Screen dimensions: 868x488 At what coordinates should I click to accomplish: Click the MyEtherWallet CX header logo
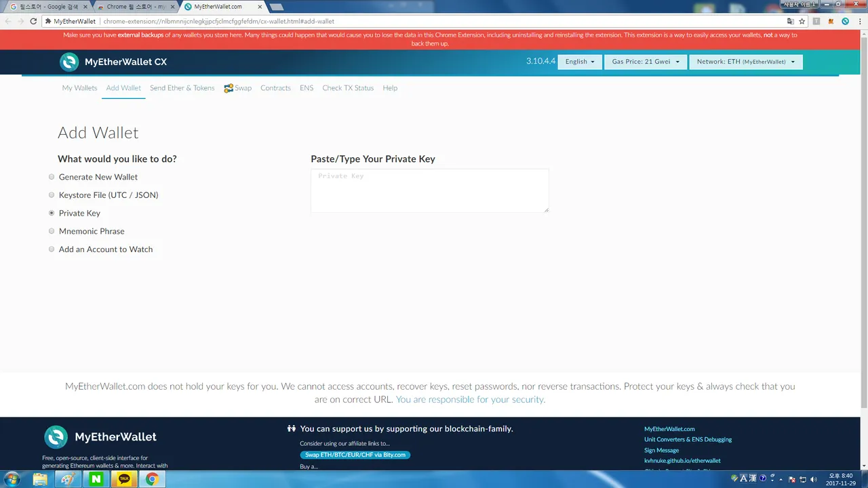pyautogui.click(x=113, y=62)
